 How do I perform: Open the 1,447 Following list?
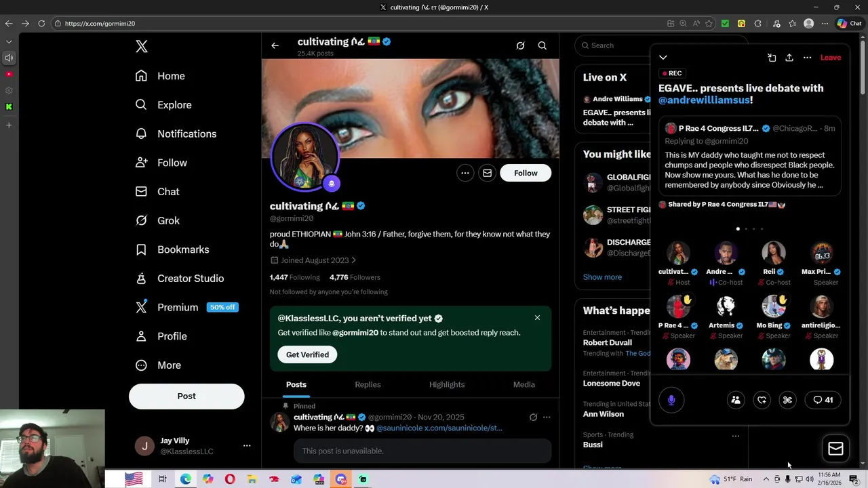[x=295, y=277]
